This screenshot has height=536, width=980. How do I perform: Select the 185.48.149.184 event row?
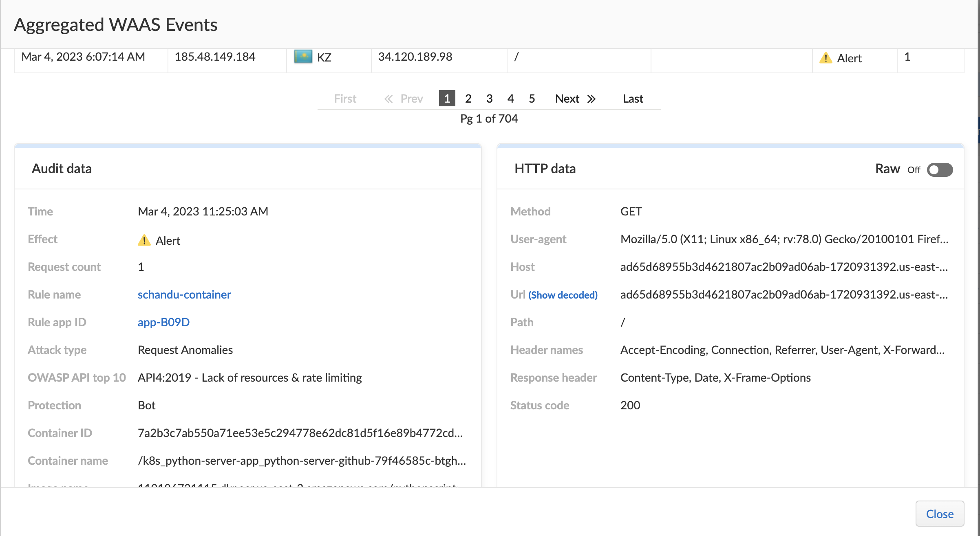[x=215, y=57]
